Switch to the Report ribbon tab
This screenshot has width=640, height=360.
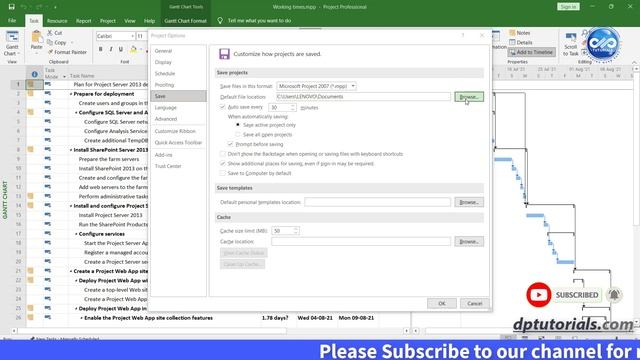pos(84,21)
